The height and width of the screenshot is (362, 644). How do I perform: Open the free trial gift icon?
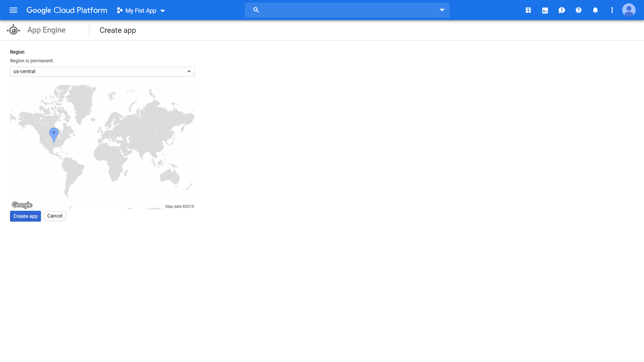528,10
